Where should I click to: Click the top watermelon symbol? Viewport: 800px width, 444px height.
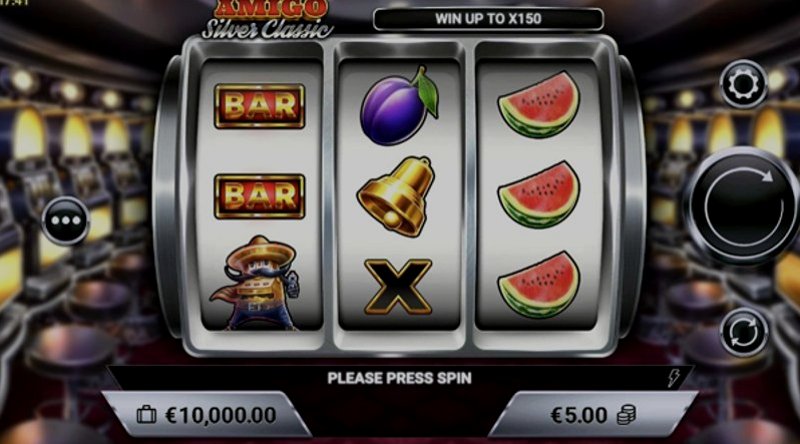click(x=539, y=105)
